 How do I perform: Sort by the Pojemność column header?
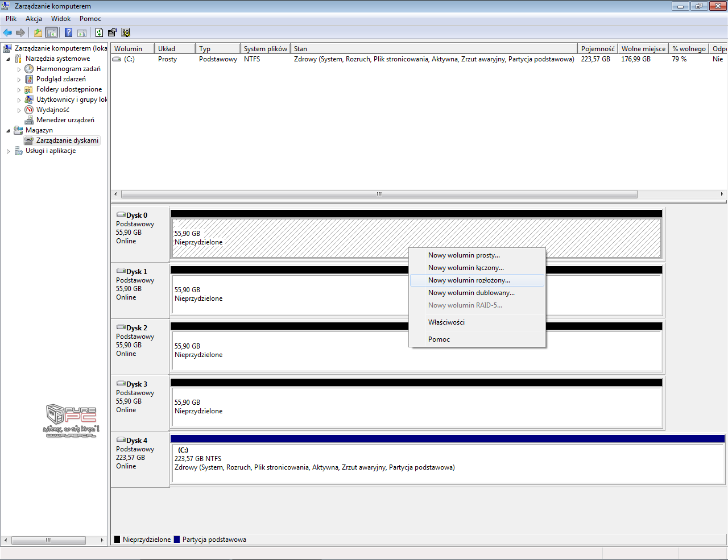point(598,49)
